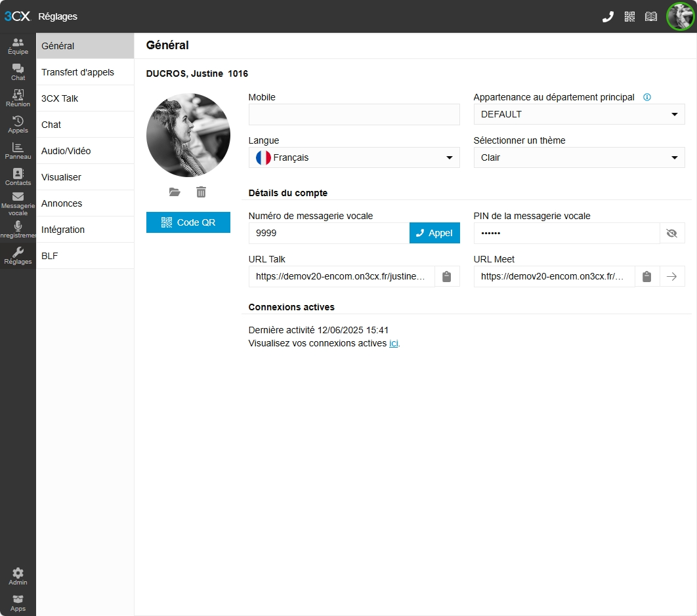
Task: Open the user guide book icon
Action: coord(651,17)
